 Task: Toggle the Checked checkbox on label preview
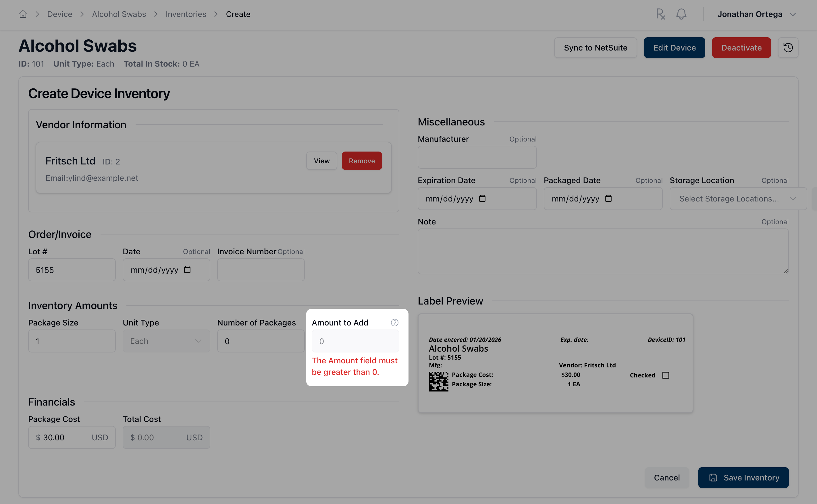[666, 375]
